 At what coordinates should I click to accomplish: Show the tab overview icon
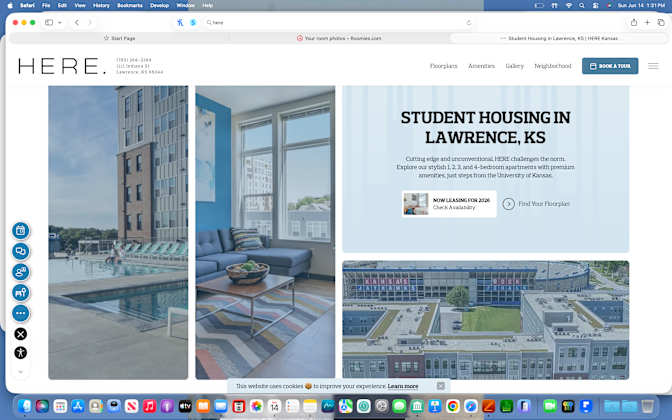tap(661, 22)
